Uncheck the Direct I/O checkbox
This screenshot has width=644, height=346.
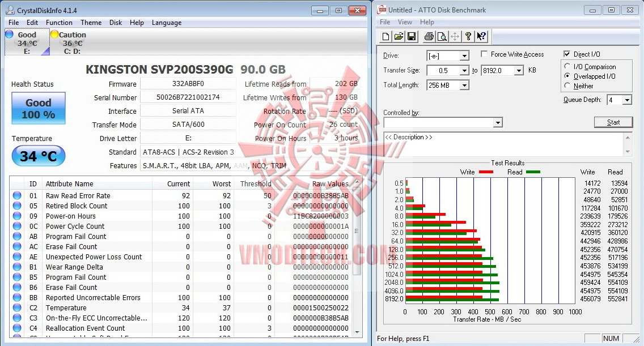point(567,54)
